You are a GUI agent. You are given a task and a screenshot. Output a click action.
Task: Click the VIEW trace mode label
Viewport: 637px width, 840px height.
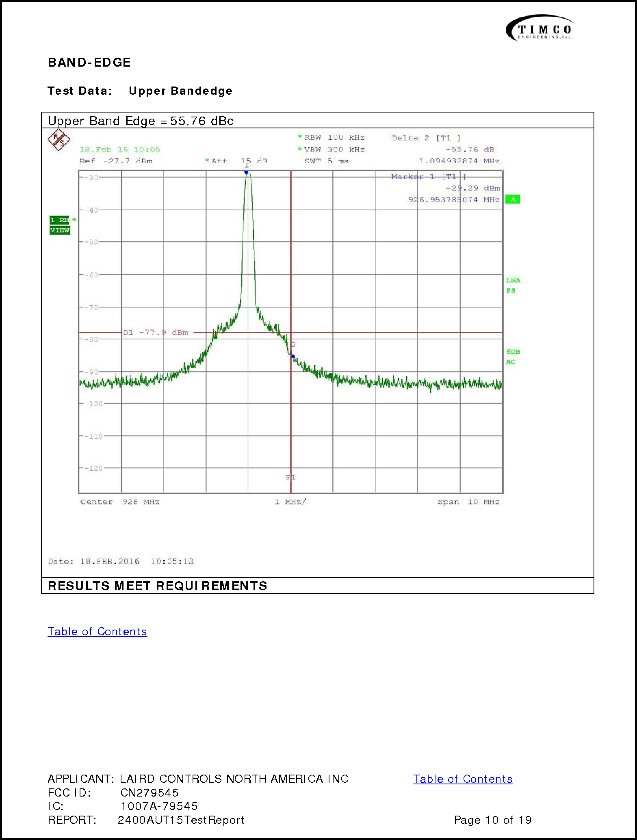60,230
